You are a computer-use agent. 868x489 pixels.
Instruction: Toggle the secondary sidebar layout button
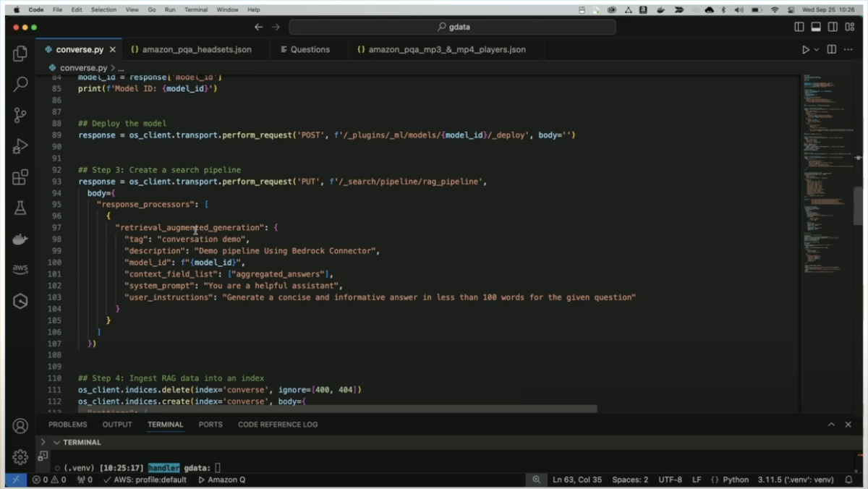point(833,27)
